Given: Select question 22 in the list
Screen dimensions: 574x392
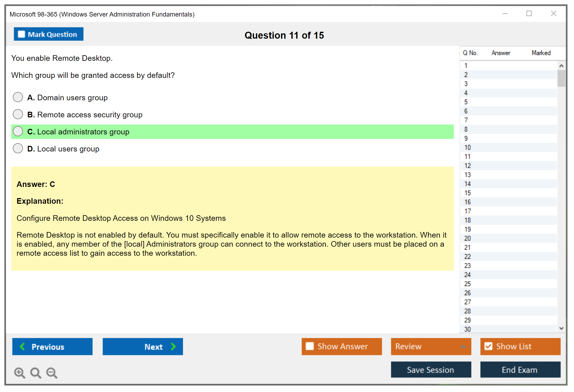Looking at the screenshot, I should [x=467, y=257].
